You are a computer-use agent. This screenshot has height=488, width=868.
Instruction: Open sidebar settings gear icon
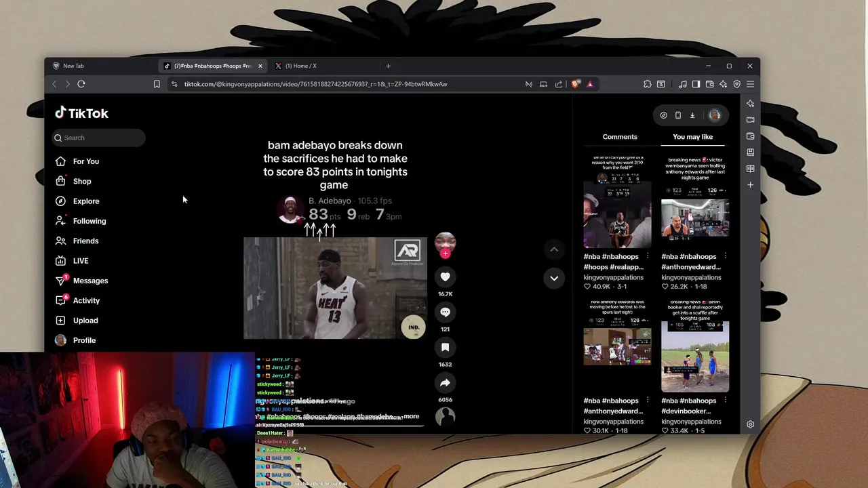click(x=750, y=424)
